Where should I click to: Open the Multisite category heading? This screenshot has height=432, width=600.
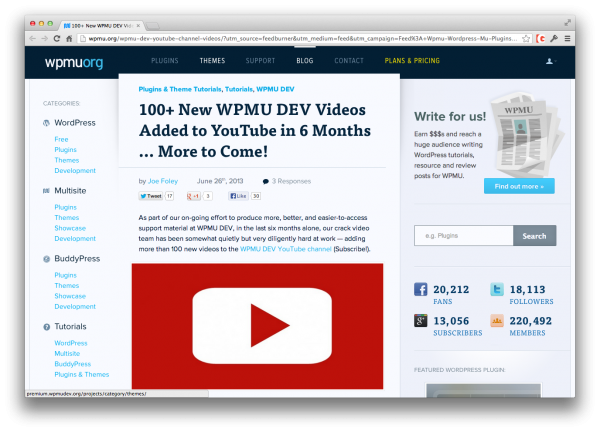click(x=70, y=191)
